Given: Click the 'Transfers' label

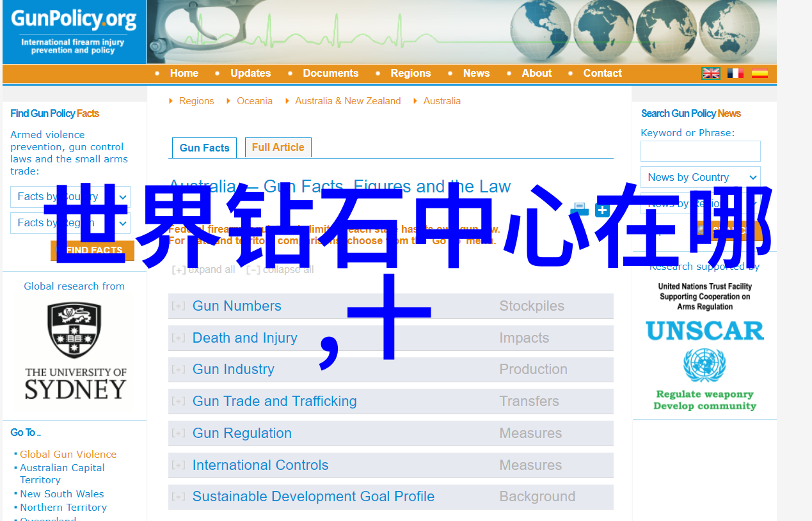Looking at the screenshot, I should pos(529,401).
